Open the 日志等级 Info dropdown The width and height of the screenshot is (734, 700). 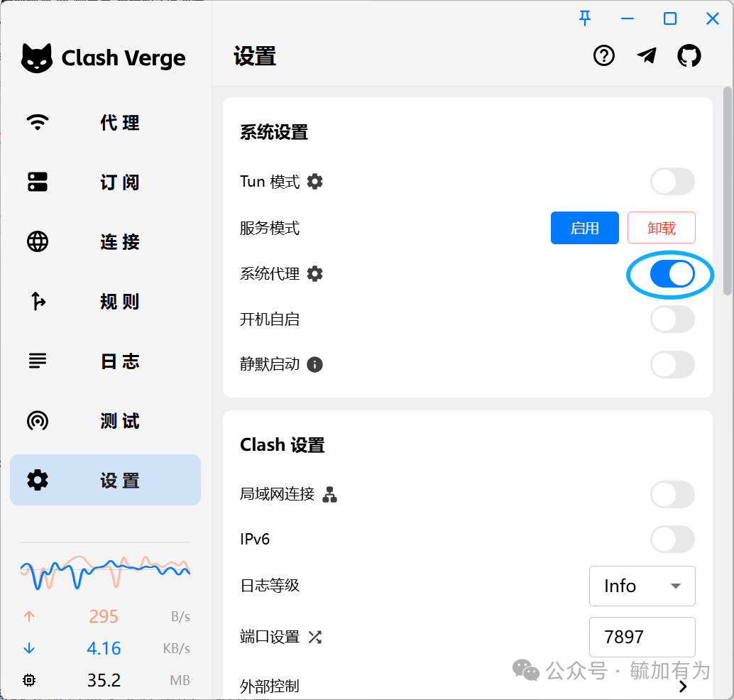tap(642, 586)
